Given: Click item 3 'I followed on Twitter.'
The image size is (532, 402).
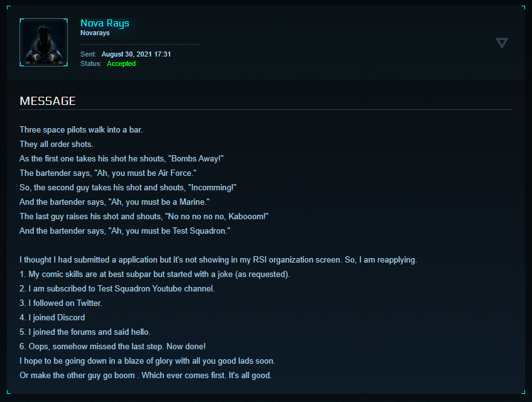Looking at the screenshot, I should (61, 303).
